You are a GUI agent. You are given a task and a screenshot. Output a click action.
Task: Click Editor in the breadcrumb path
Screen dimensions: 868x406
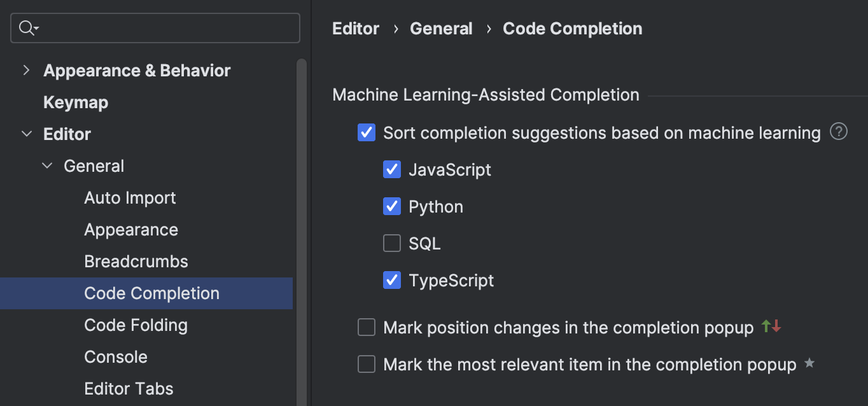[x=355, y=28]
